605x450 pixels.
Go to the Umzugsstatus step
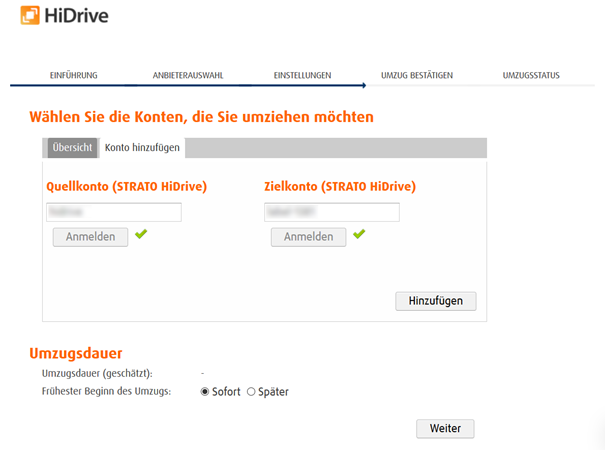point(531,75)
